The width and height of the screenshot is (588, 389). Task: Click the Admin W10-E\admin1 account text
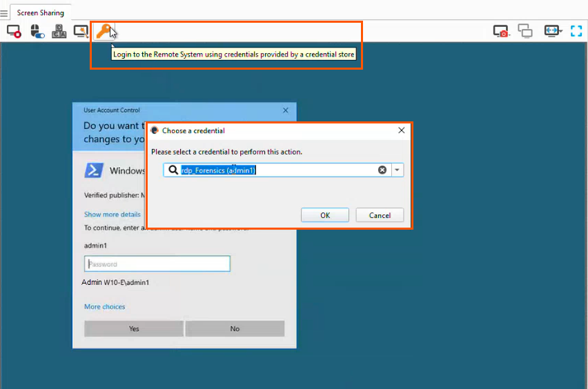click(x=115, y=282)
